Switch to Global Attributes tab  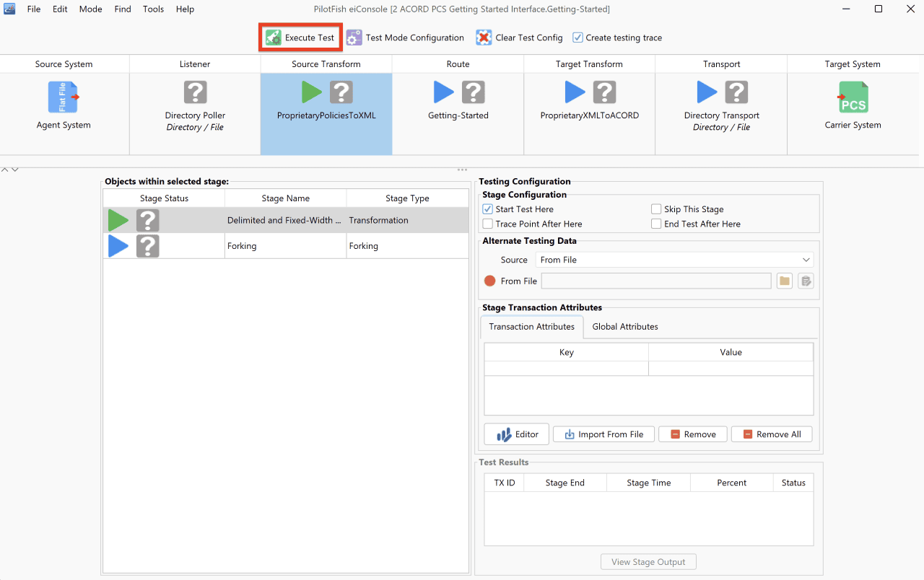(x=625, y=327)
